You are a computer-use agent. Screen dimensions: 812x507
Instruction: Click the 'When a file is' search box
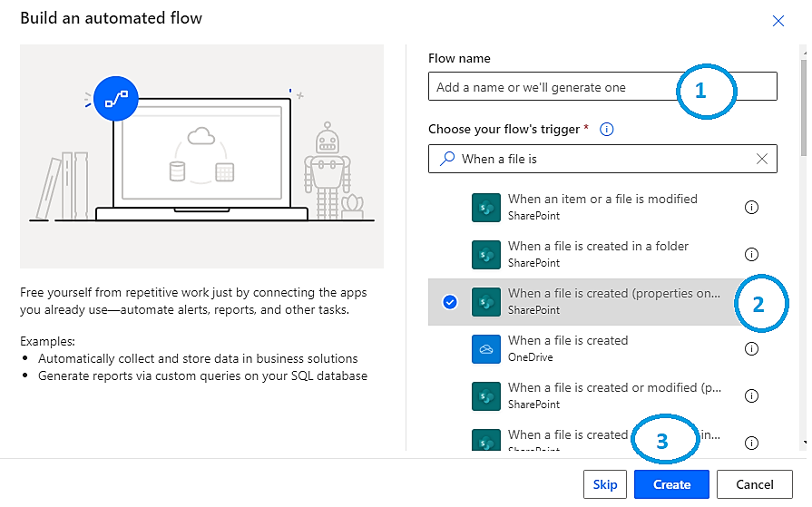click(602, 159)
